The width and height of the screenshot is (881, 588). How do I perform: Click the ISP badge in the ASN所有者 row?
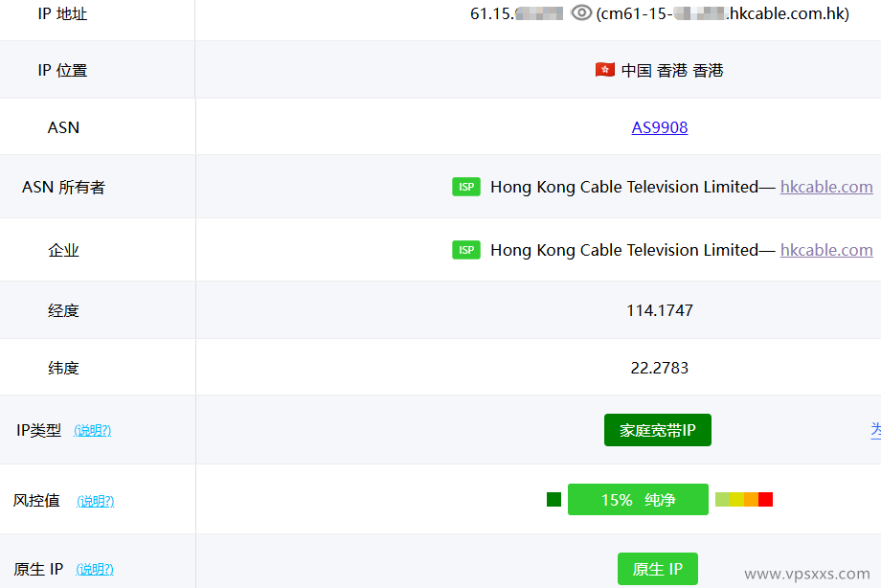pos(466,187)
